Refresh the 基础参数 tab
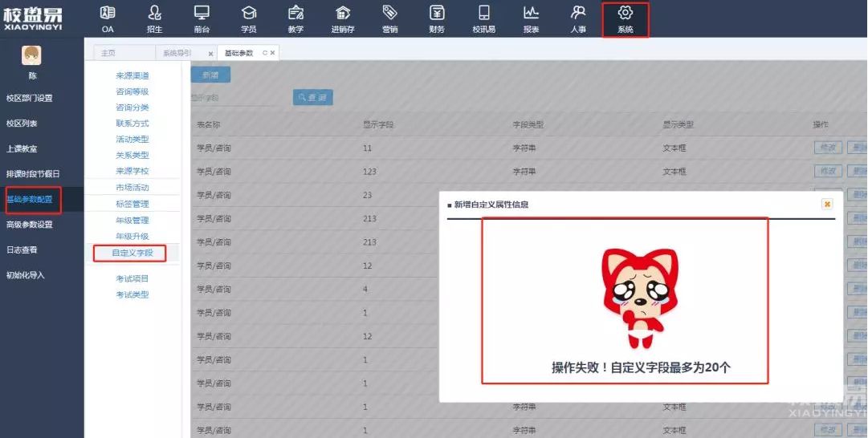Viewport: 868px width, 438px height. (x=265, y=53)
